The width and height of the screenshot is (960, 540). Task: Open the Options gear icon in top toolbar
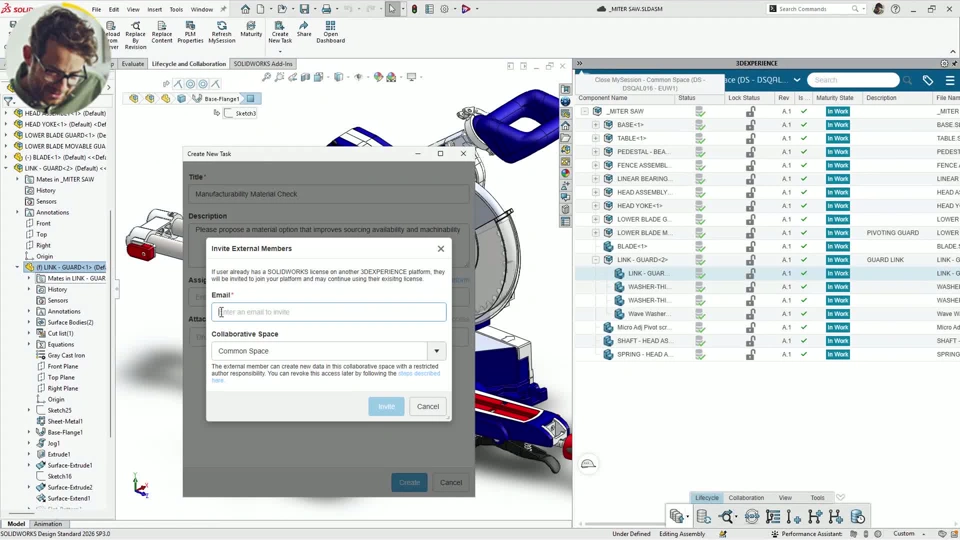pos(444,9)
